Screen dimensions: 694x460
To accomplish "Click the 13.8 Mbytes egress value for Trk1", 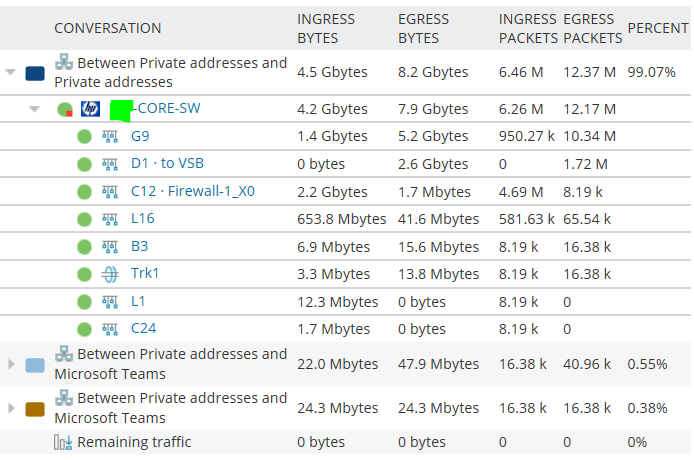I will (x=438, y=274).
